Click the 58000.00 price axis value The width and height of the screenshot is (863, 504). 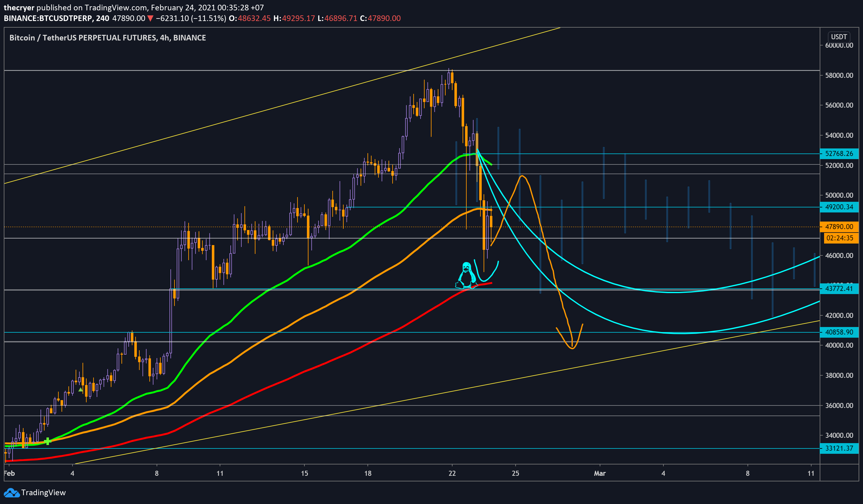point(839,75)
